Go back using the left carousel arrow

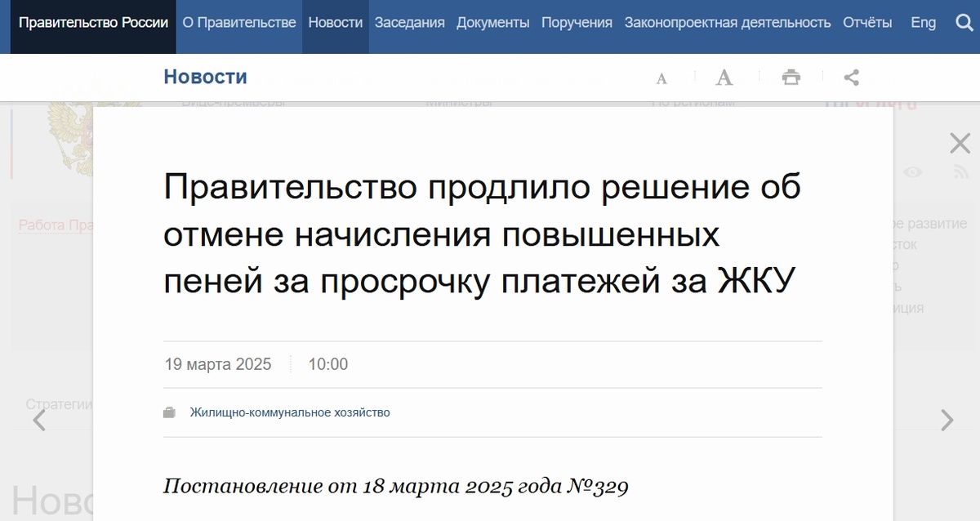click(38, 419)
